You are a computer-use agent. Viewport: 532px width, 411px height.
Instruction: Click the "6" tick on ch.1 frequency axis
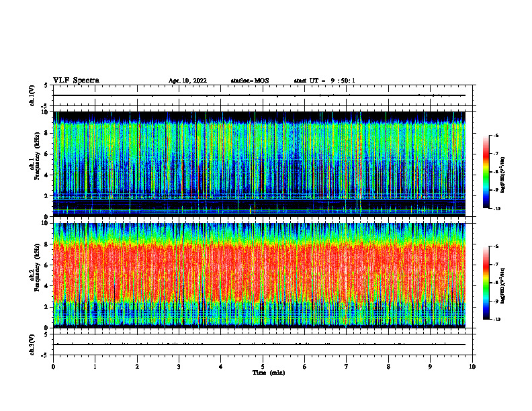pyautogui.click(x=47, y=154)
